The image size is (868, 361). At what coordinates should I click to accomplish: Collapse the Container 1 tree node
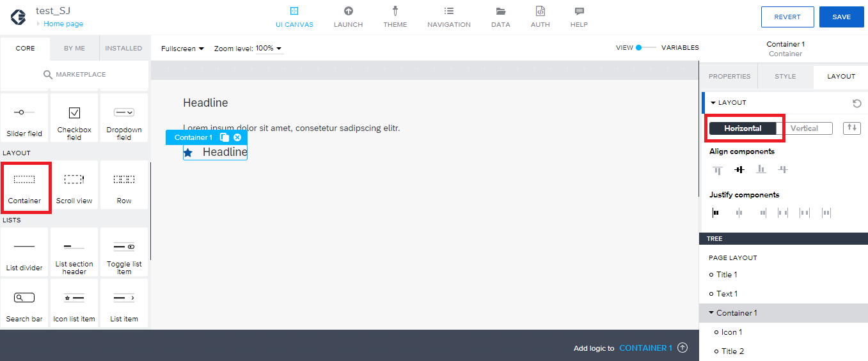[712, 313]
